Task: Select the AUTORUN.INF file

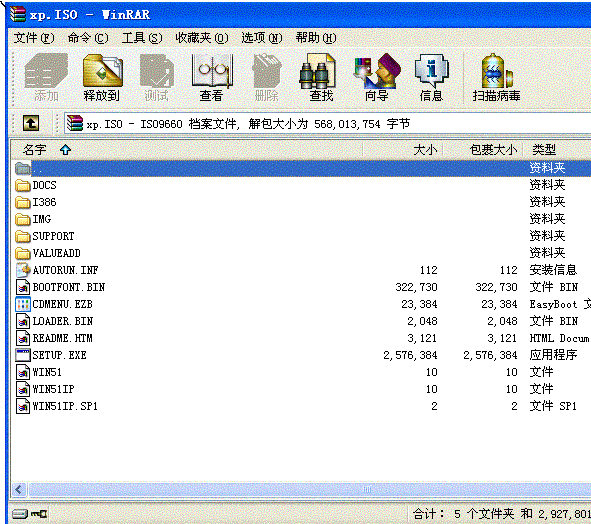Action: (x=57, y=270)
